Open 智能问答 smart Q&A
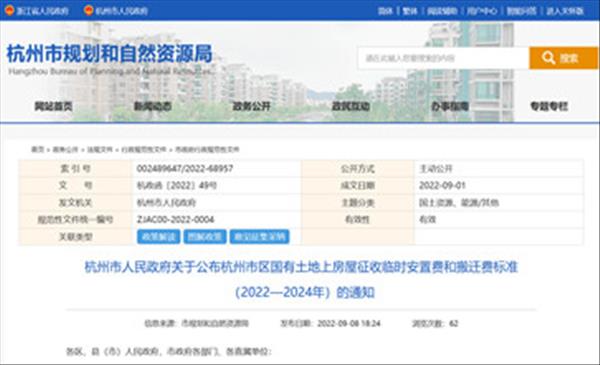The image size is (600, 365). (521, 11)
